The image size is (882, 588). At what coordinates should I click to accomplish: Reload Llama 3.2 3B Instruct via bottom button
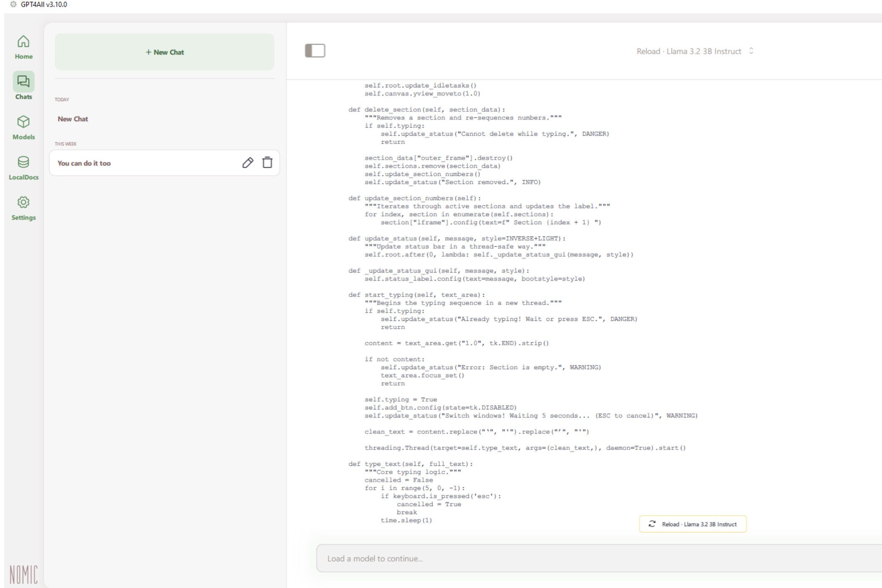693,524
